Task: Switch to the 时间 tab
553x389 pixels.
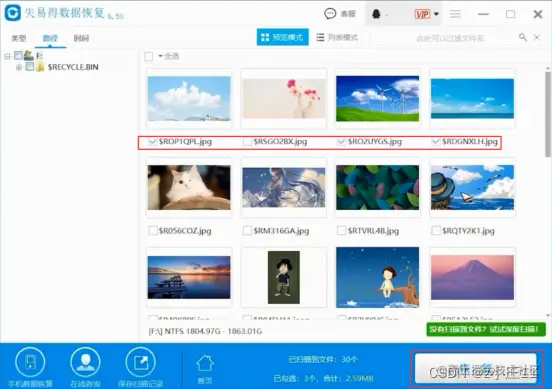Action: (81, 38)
